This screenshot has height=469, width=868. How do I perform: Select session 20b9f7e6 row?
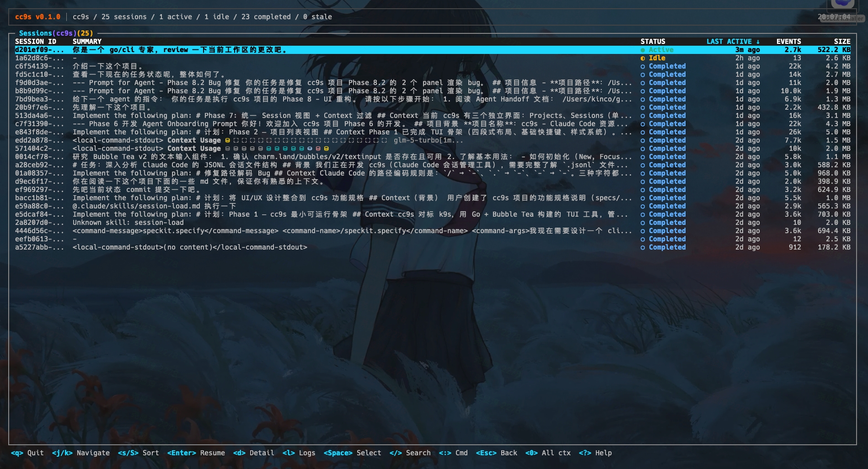tap(433, 107)
